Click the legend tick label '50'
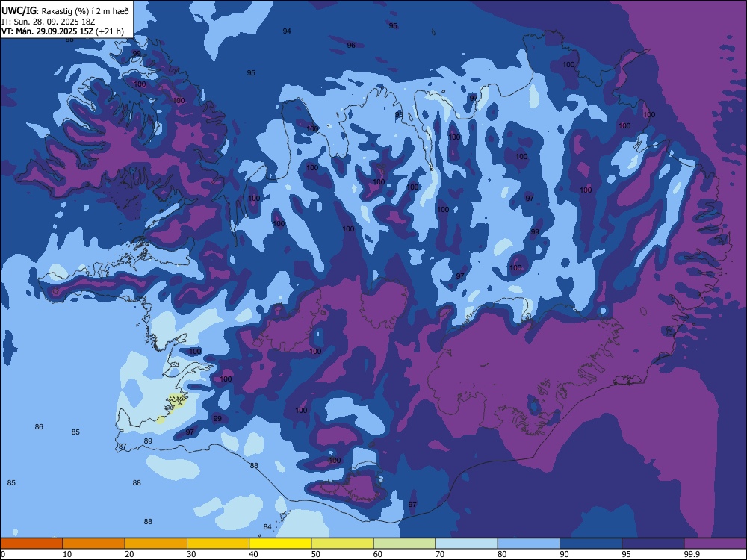The image size is (747, 560). pyautogui.click(x=315, y=554)
